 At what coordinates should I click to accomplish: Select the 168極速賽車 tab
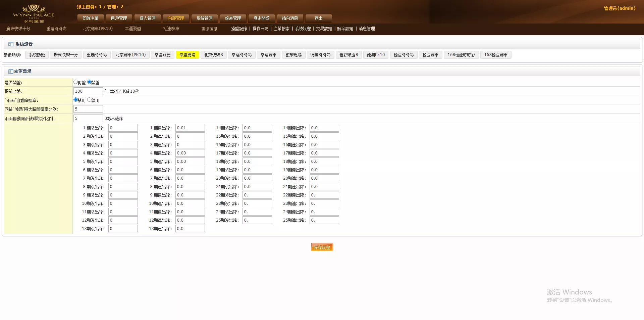tap(496, 54)
